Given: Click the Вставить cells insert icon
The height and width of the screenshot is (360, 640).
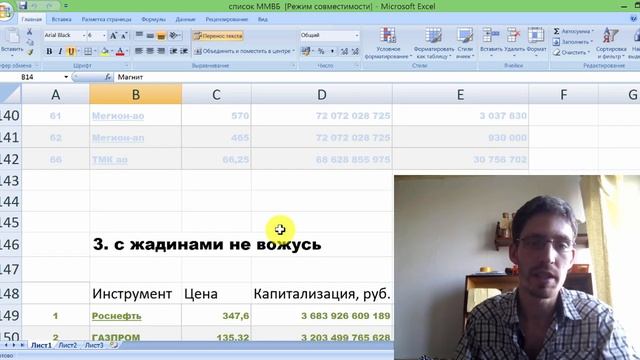Looking at the screenshot, I should click(x=490, y=36).
